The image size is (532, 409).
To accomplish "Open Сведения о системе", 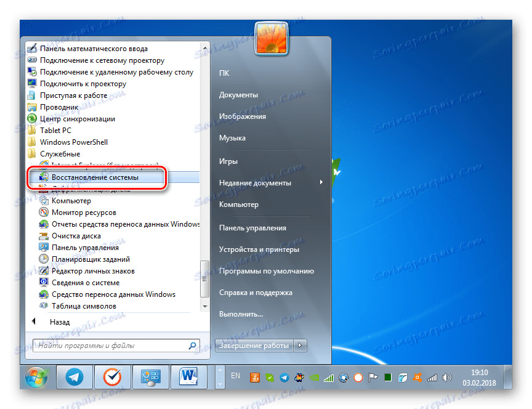I will click(86, 283).
